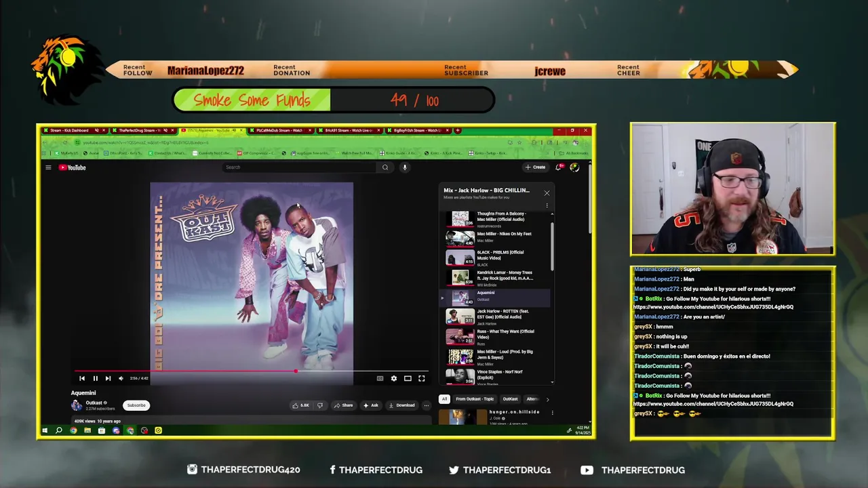Focus the YouTube search field
This screenshot has height=488, width=868.
[300, 167]
